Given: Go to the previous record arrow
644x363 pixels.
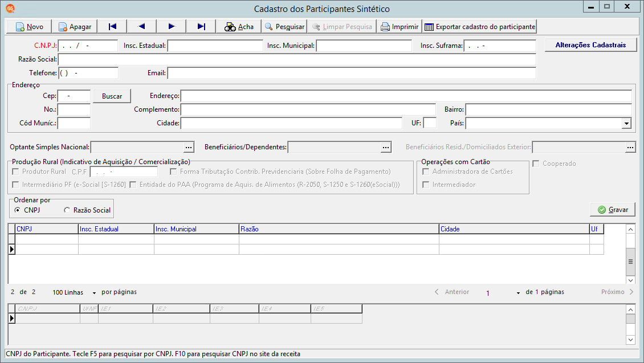Looking at the screenshot, I should [142, 26].
